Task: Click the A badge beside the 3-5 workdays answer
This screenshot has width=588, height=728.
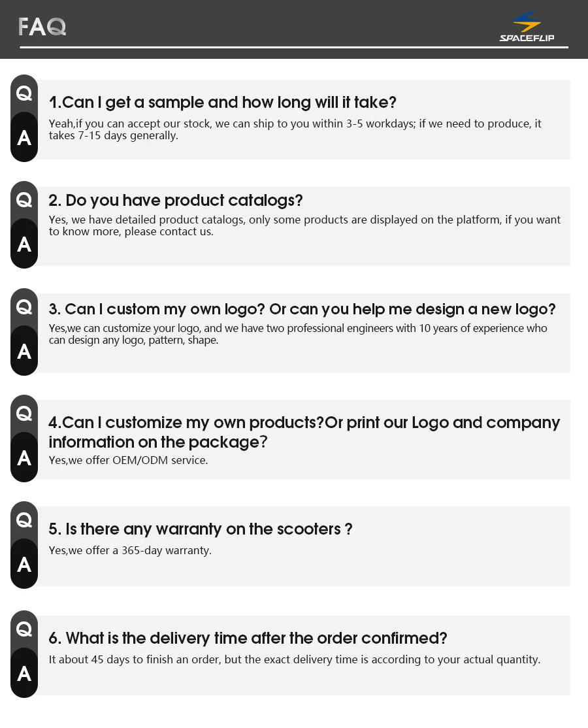Action: point(24,137)
